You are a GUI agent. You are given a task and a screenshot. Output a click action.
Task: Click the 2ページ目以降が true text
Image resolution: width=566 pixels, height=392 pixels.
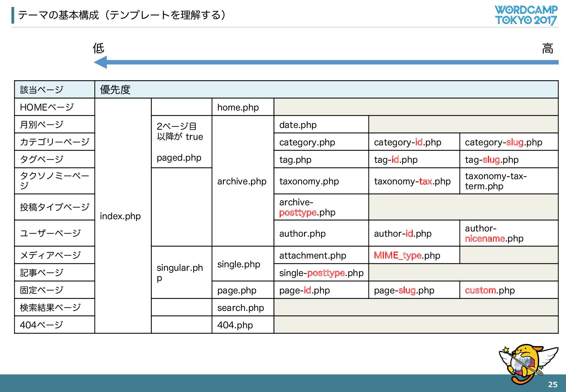(180, 131)
